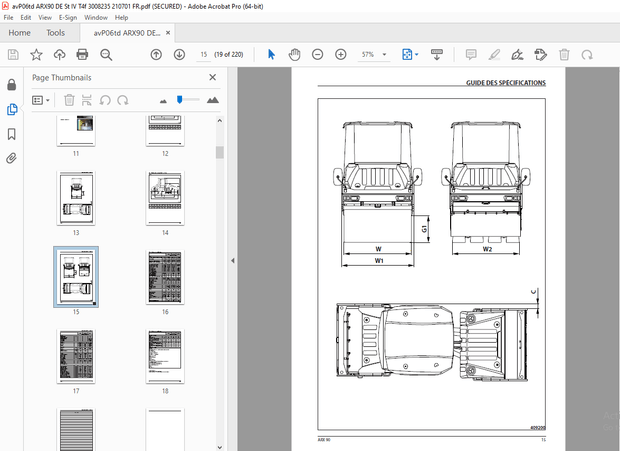Zoom in with the plus button
Viewport: 620px width, 451px height.
340,55
